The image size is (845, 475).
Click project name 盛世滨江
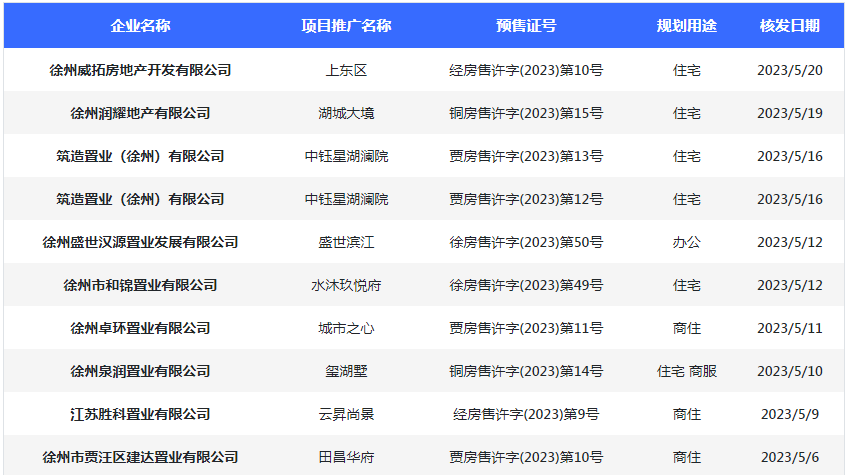pos(346,242)
